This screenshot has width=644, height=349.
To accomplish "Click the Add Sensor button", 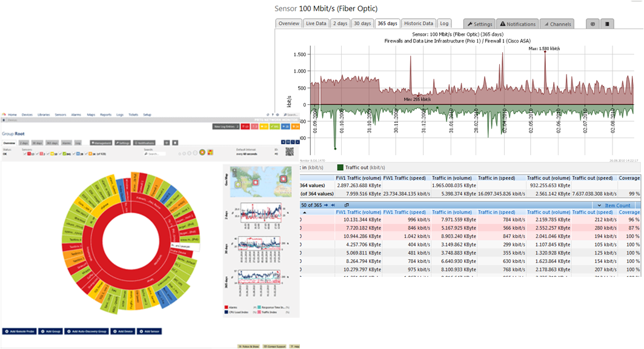I will (x=148, y=331).
